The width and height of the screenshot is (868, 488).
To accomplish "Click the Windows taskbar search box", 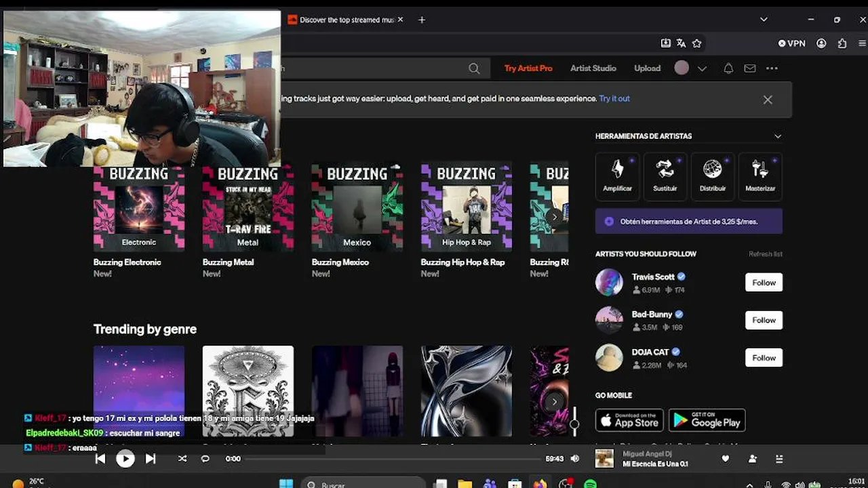I will (x=363, y=484).
